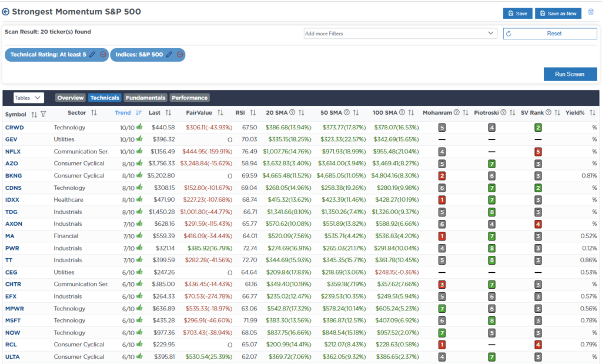Open the MSFT ticker link

click(x=13, y=320)
